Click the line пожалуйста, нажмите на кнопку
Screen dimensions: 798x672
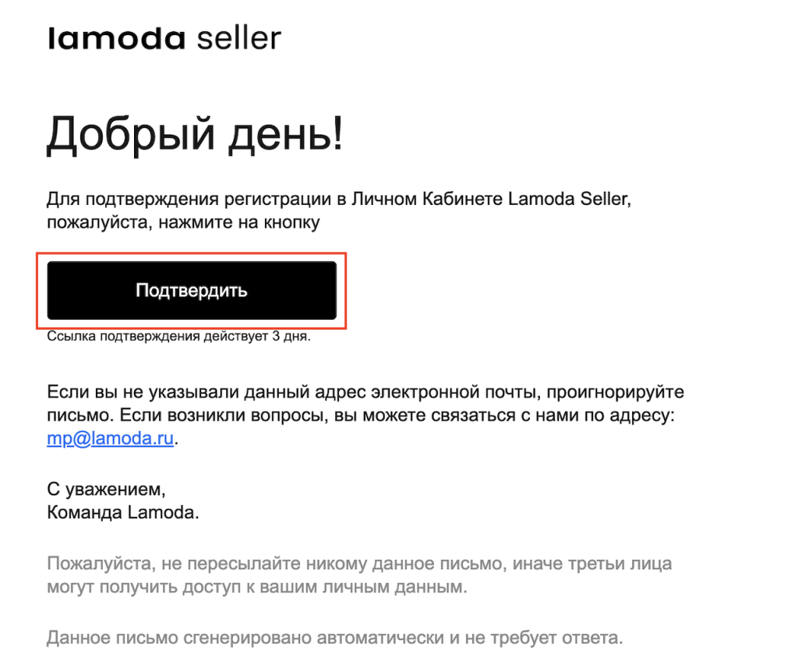click(x=183, y=223)
